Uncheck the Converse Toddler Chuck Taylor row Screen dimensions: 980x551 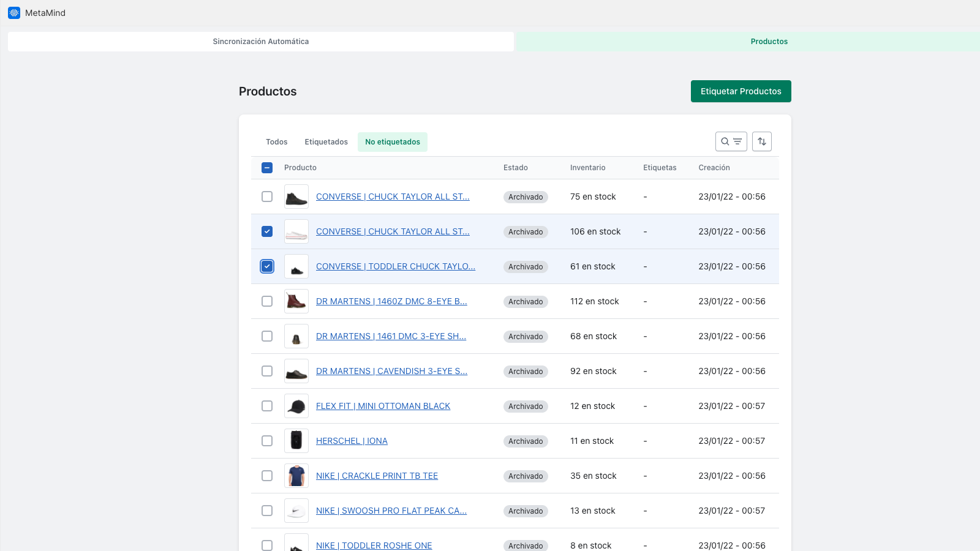click(267, 266)
